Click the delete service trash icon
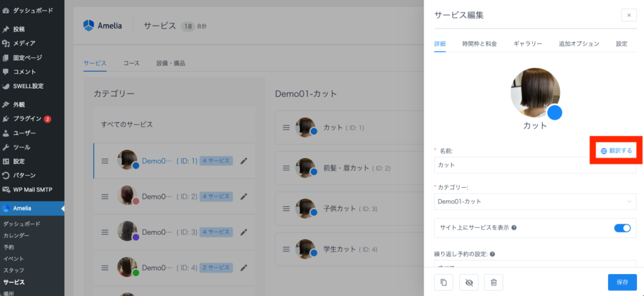Screen dimensions: 644x296 494,283
